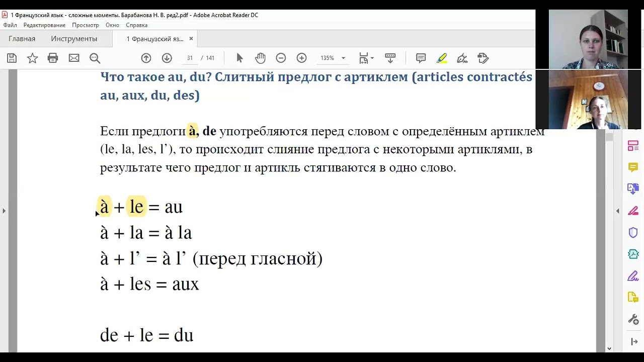This screenshot has width=644, height=362.
Task: Open the Protect shield tool in the right panel
Action: 633,232
